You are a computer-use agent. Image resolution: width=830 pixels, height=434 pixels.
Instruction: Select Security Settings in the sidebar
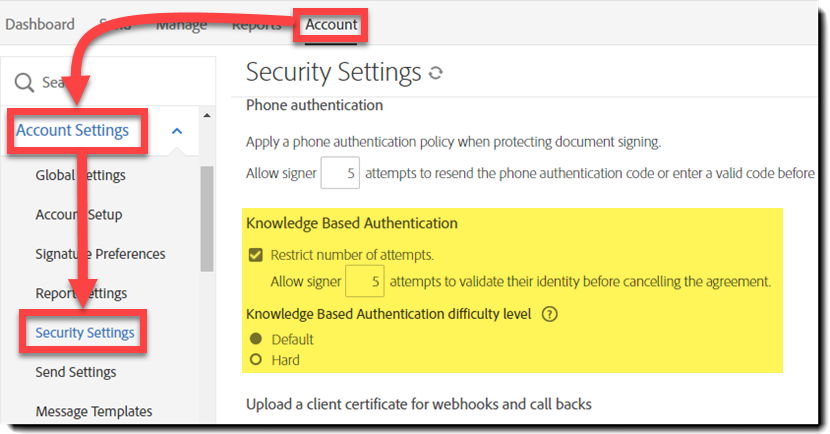tap(85, 333)
